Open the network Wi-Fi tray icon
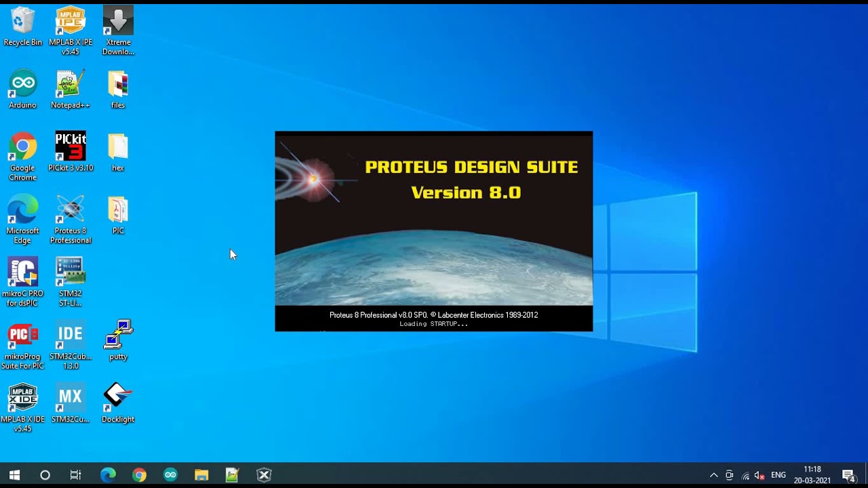The image size is (868, 488). pyautogui.click(x=745, y=475)
